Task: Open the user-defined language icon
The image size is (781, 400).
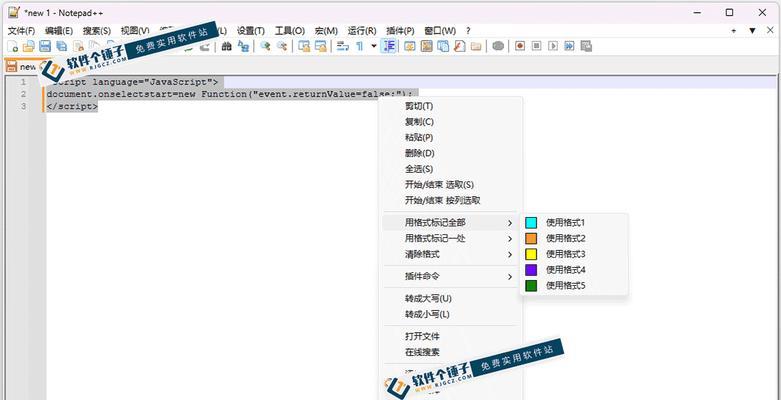Action: coord(410,46)
